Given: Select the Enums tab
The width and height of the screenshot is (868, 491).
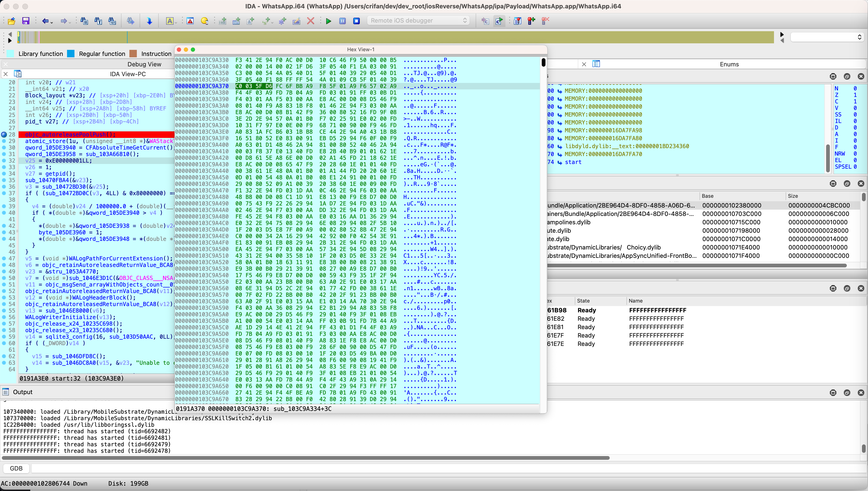Looking at the screenshot, I should coord(729,64).
